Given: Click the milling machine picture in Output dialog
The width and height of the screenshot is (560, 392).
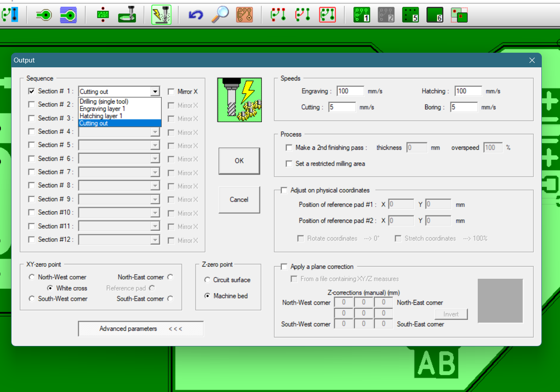Looking at the screenshot, I should (x=239, y=100).
